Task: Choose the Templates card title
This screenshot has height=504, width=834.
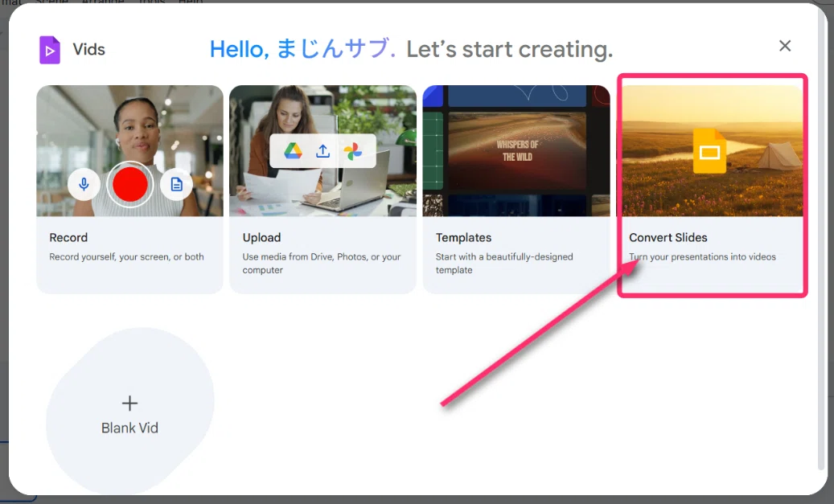Action: point(463,238)
